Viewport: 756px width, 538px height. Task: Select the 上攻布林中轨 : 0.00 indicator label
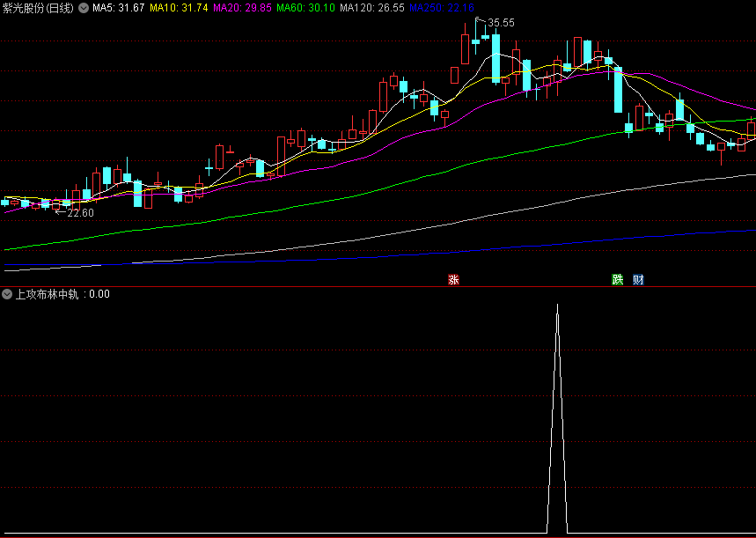[62, 294]
